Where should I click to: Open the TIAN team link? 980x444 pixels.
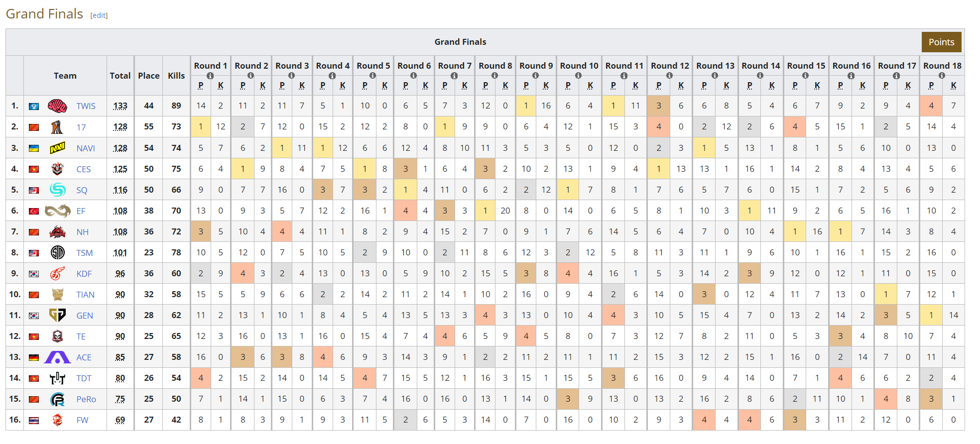[85, 295]
